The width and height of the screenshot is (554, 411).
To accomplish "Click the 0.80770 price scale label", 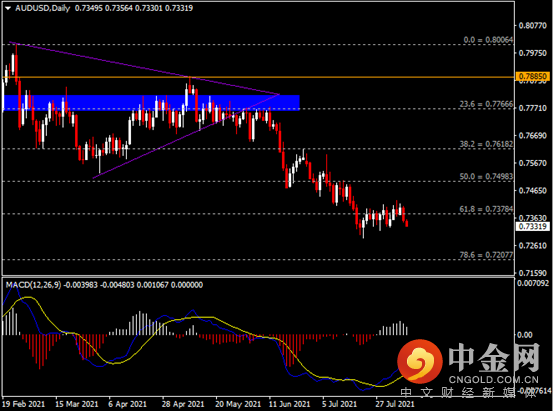I will tap(532, 25).
